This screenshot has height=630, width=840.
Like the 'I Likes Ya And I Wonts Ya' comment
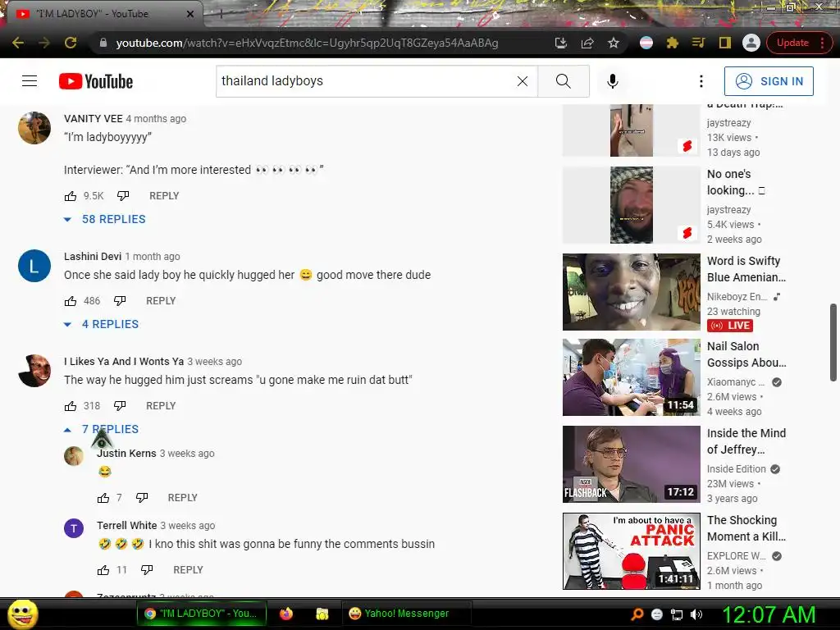[71, 406]
